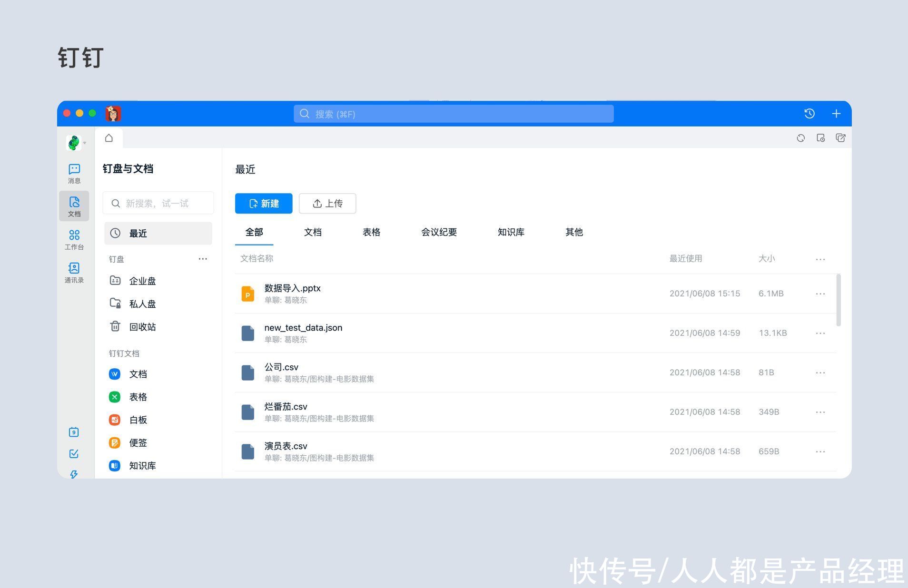Image resolution: width=908 pixels, height=588 pixels.
Task: Switch to the 知识库 filter tab
Action: coord(511,232)
